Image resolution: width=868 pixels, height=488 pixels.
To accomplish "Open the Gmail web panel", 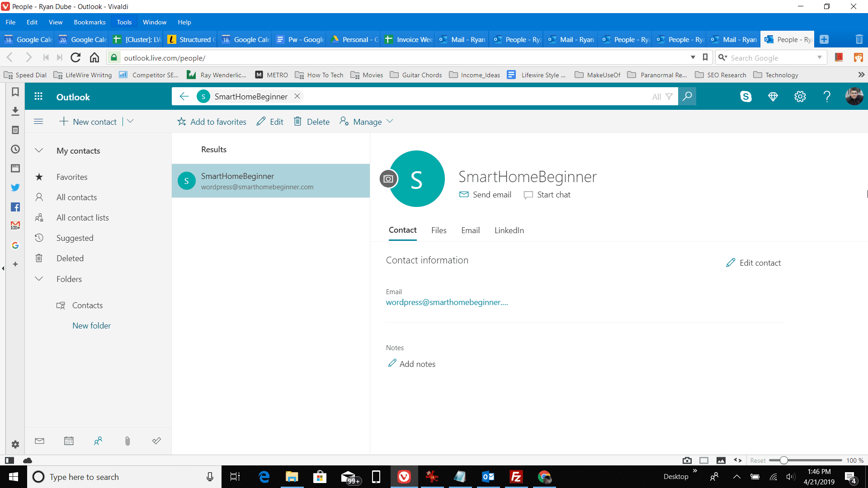I will (x=15, y=225).
